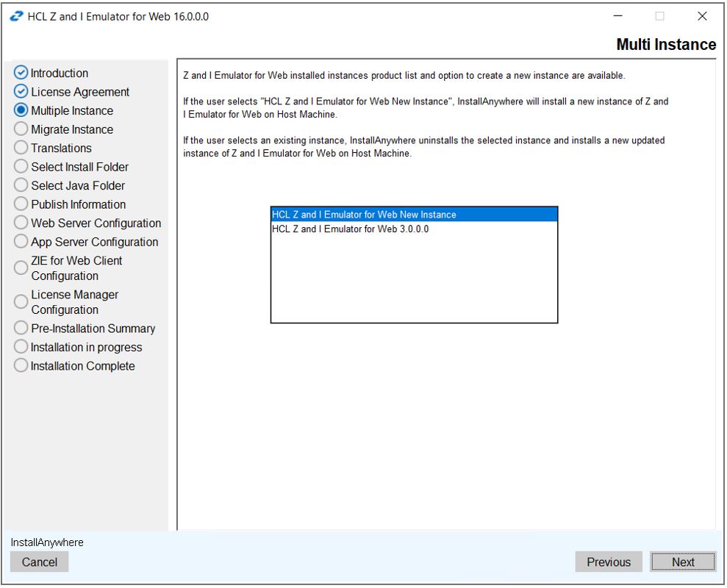727x588 pixels.
Task: Click the App Server Configuration step circle
Action: pos(21,241)
